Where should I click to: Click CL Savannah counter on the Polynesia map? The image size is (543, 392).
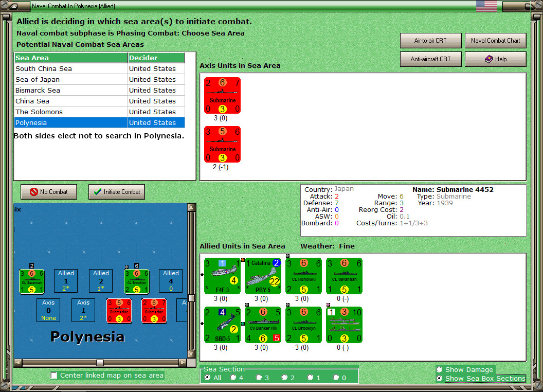pyautogui.click(x=31, y=281)
